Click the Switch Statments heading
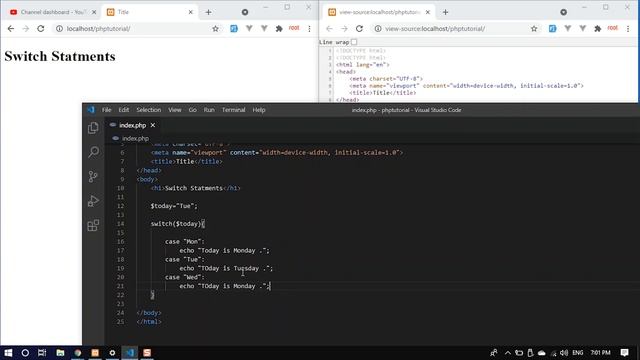The height and width of the screenshot is (360, 640). point(60,56)
